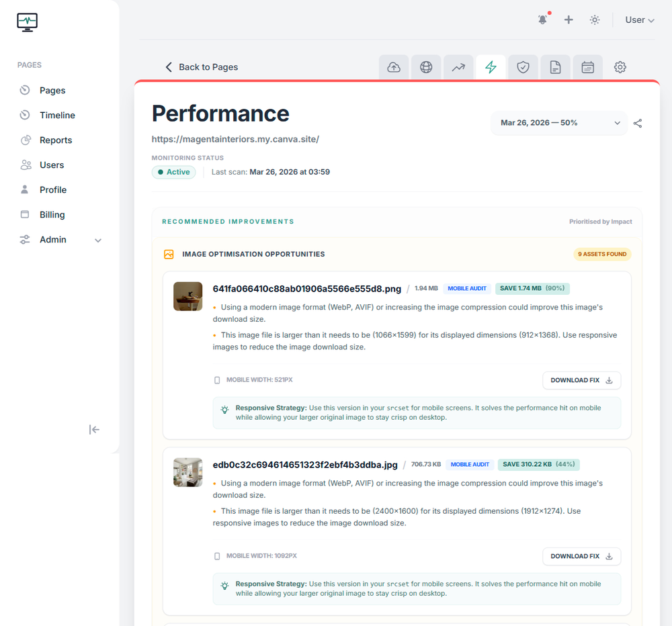Toggle the theme brightness icon
This screenshot has width=672, height=626.
pyautogui.click(x=594, y=19)
